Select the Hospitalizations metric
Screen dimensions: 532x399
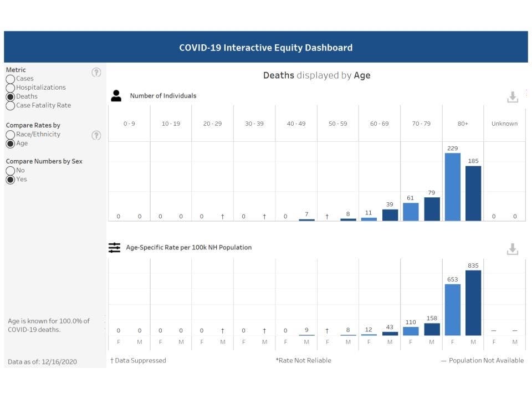coord(10,88)
